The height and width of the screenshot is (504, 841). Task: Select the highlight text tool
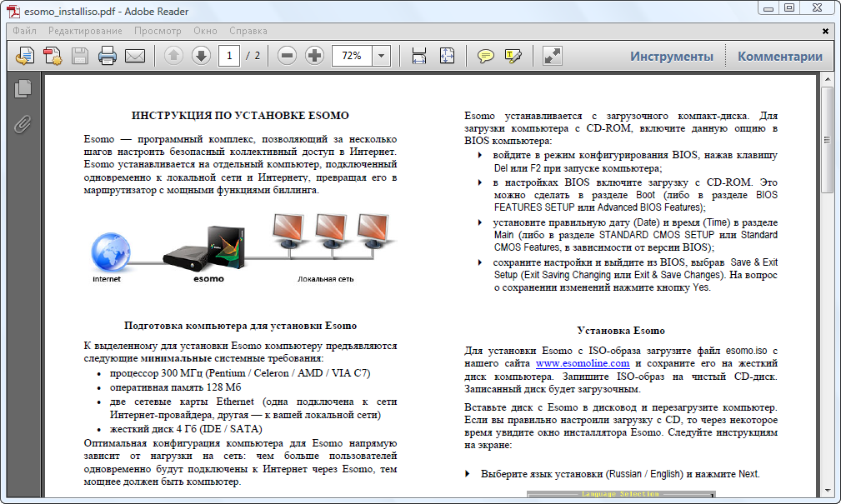point(513,56)
